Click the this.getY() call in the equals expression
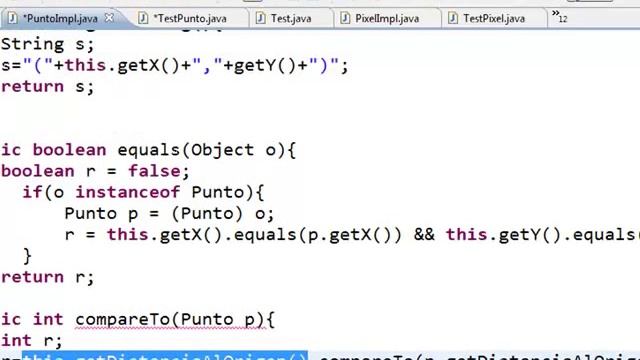This screenshot has width=640, height=360. point(505,235)
